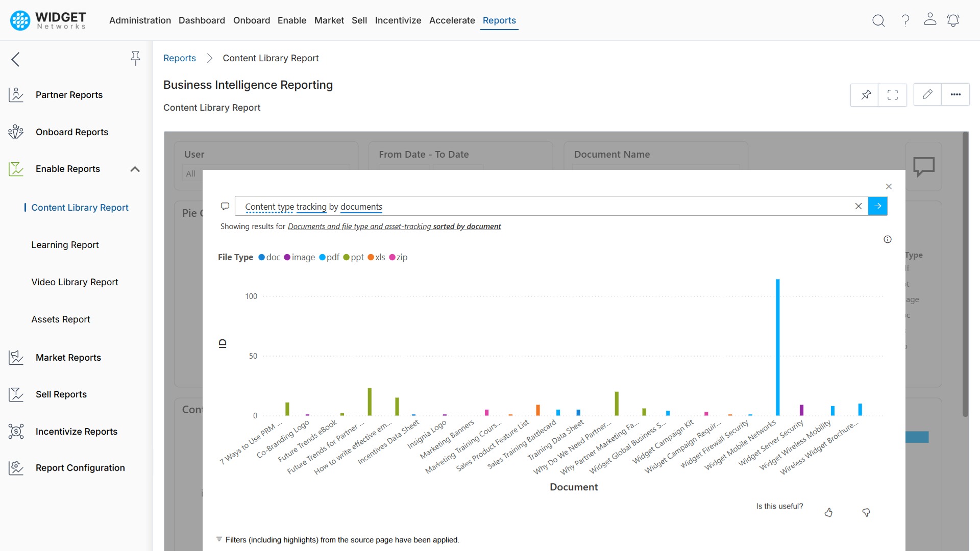Open the more options ellipsis menu
This screenshot has width=980, height=551.
956,94
